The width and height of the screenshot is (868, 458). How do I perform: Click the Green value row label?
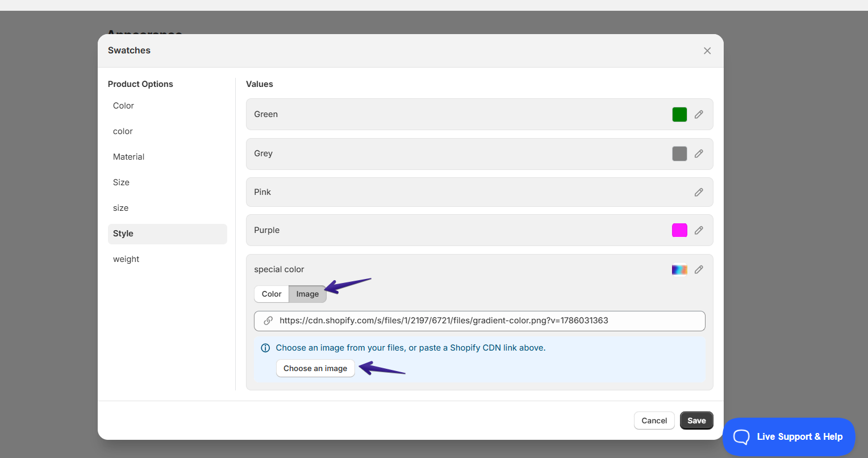click(x=266, y=114)
